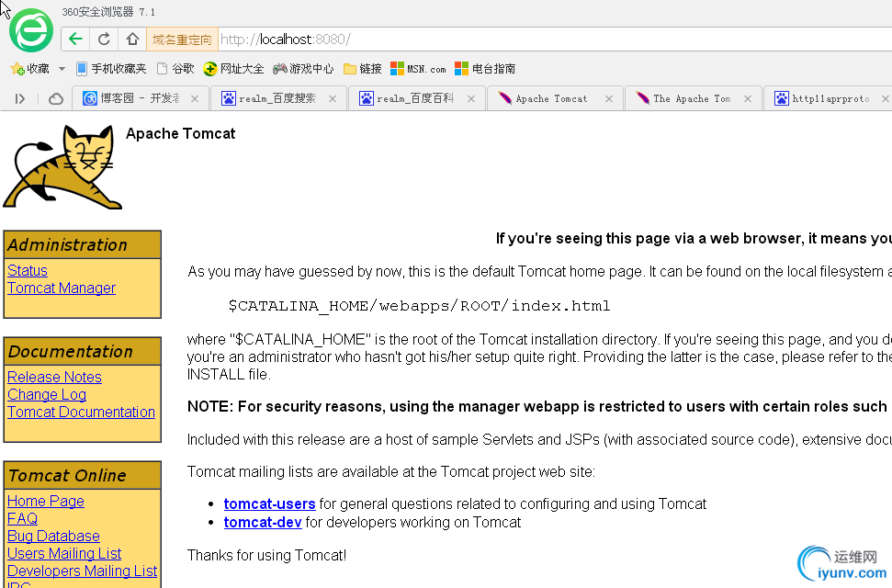Open the FAQ link
The width and height of the screenshot is (892, 588).
click(23, 518)
